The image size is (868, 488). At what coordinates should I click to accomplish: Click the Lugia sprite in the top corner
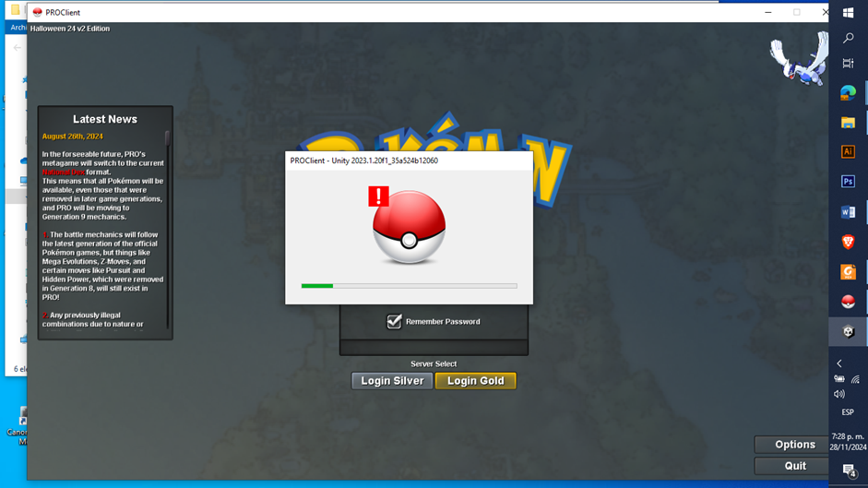800,59
